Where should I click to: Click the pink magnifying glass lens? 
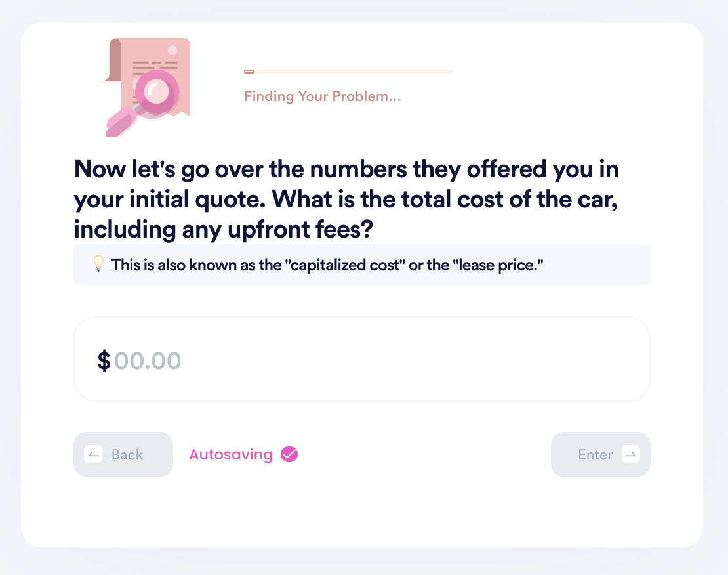point(156,92)
